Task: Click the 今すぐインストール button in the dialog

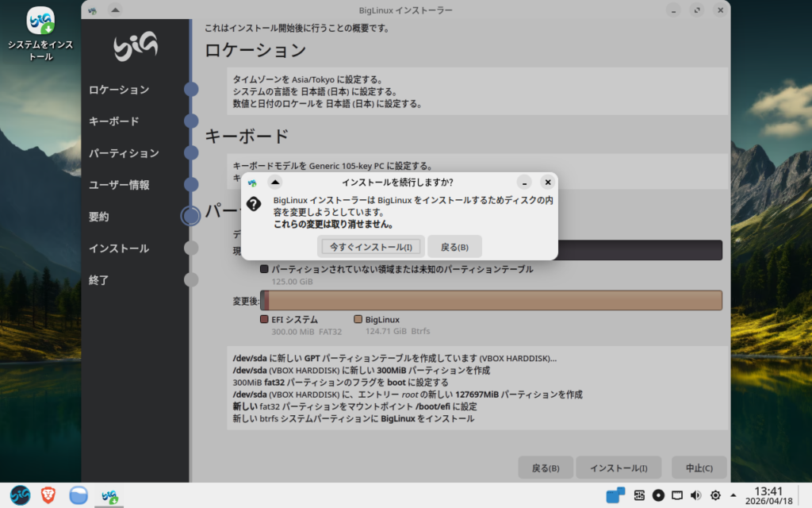Action: (371, 247)
